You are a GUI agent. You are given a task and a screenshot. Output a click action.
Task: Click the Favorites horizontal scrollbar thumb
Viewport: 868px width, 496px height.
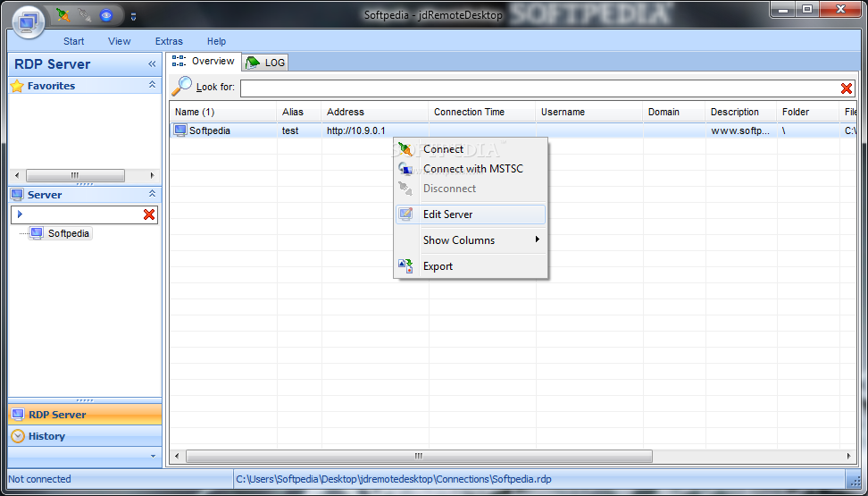[x=75, y=176]
